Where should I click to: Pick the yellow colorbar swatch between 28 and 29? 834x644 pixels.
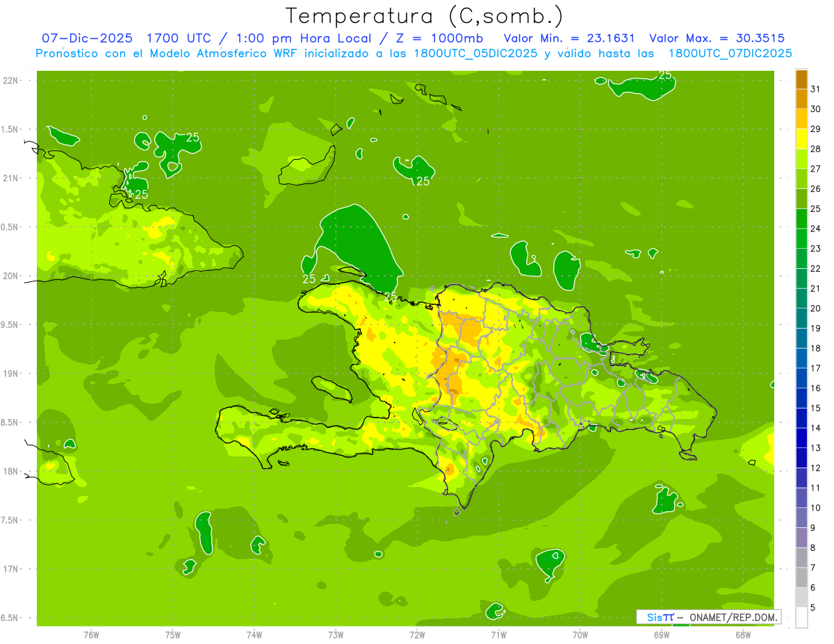pos(801,139)
